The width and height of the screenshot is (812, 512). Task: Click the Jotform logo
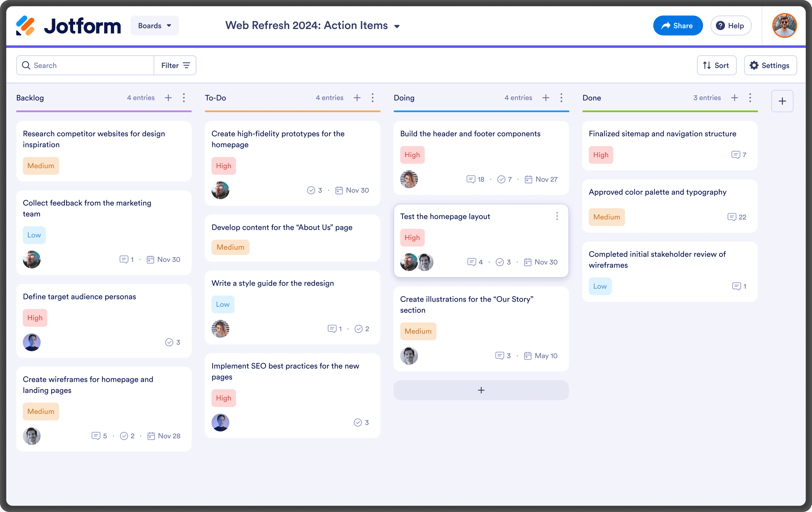[x=69, y=26]
